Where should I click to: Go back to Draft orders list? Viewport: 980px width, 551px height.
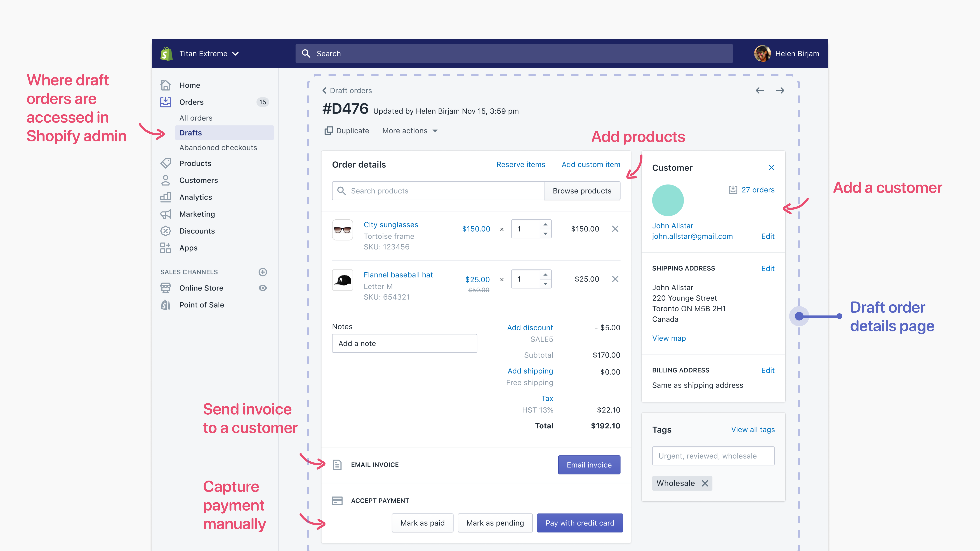point(347,91)
